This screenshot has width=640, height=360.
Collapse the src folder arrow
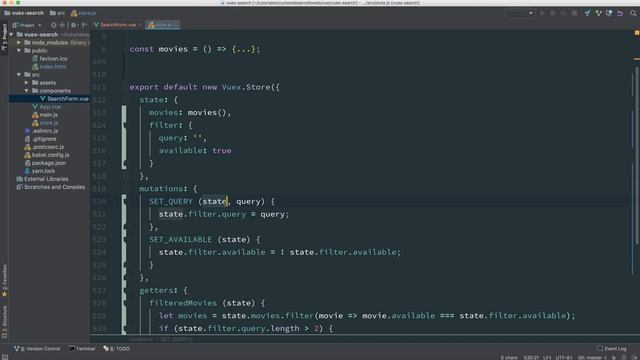click(x=19, y=75)
